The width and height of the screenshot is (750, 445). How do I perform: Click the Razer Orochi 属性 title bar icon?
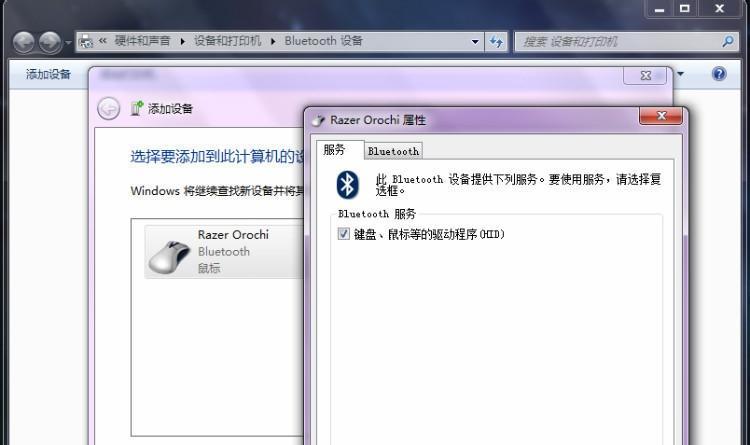click(318, 120)
